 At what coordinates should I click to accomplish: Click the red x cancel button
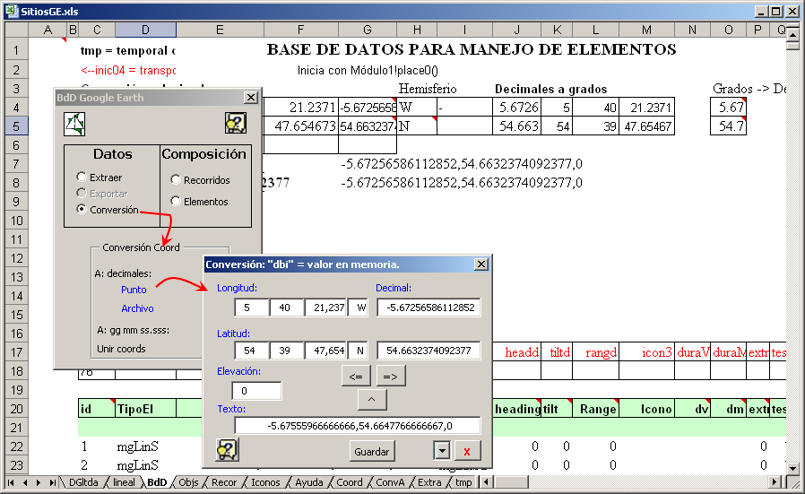point(467,451)
